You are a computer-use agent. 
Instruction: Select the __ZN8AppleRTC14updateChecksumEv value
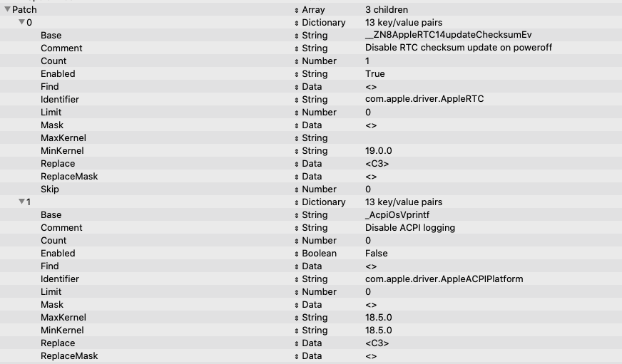tap(448, 36)
